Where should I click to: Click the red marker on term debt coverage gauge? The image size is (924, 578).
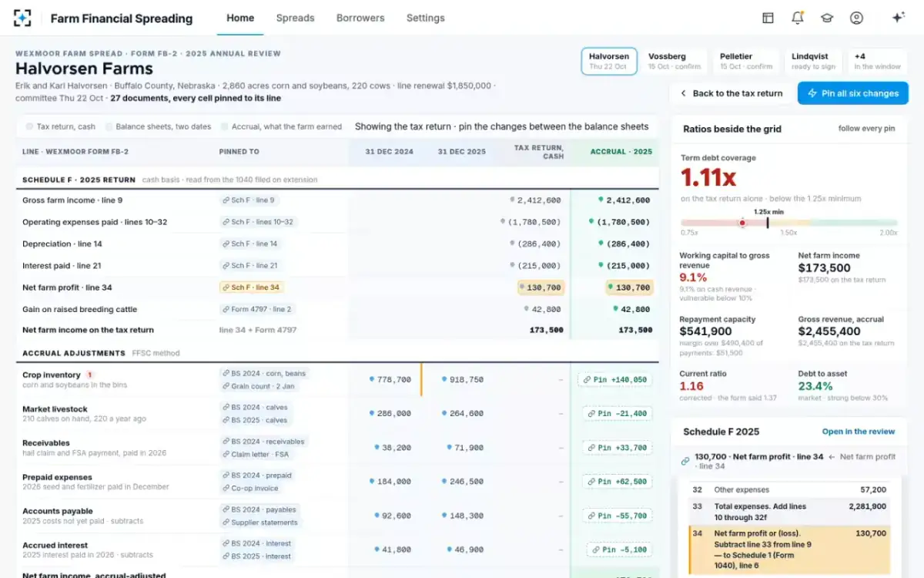click(742, 223)
